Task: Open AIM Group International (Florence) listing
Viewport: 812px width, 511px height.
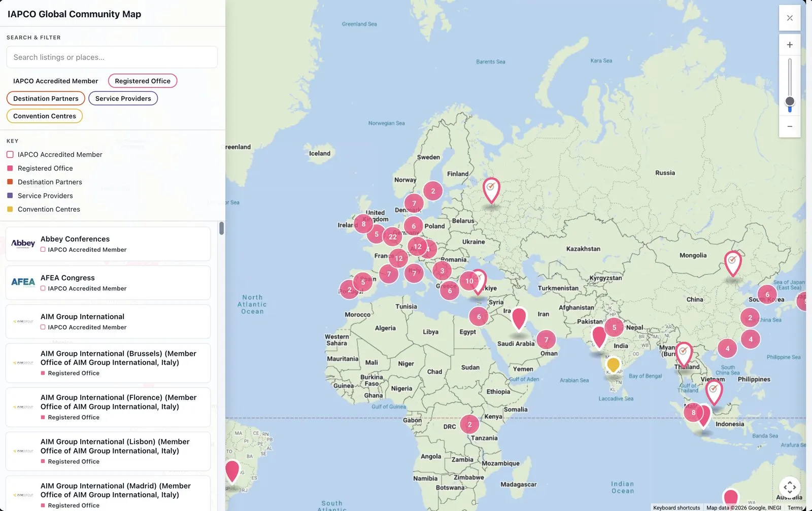Action: click(x=108, y=407)
